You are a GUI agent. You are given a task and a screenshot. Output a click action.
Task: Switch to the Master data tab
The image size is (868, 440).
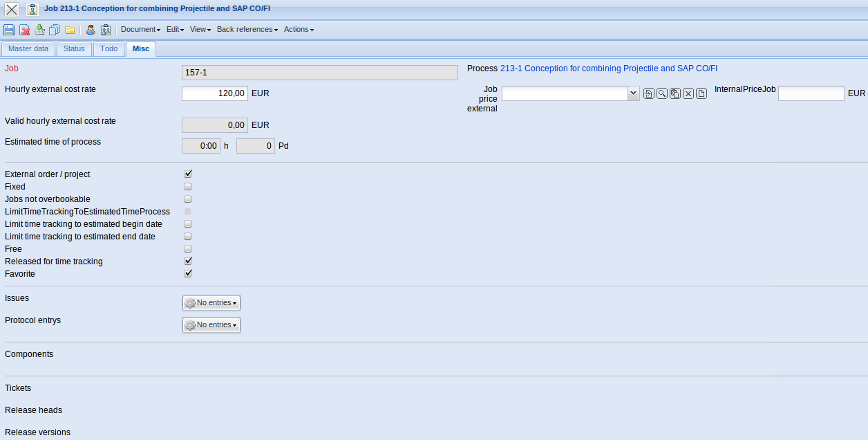[x=28, y=49]
